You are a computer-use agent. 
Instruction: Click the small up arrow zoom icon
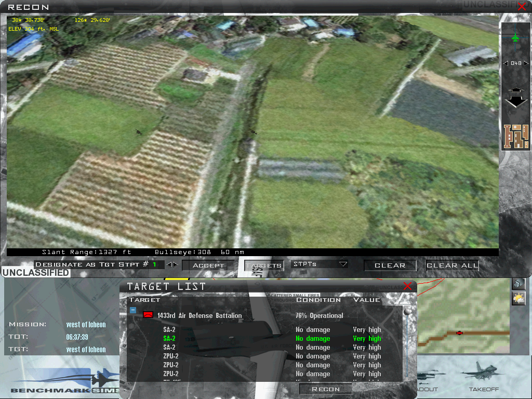[x=515, y=90]
